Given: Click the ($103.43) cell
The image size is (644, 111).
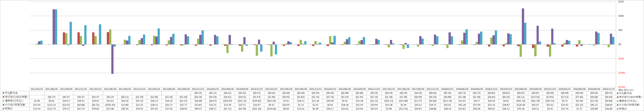Looking at the screenshot, I should (110, 105).
